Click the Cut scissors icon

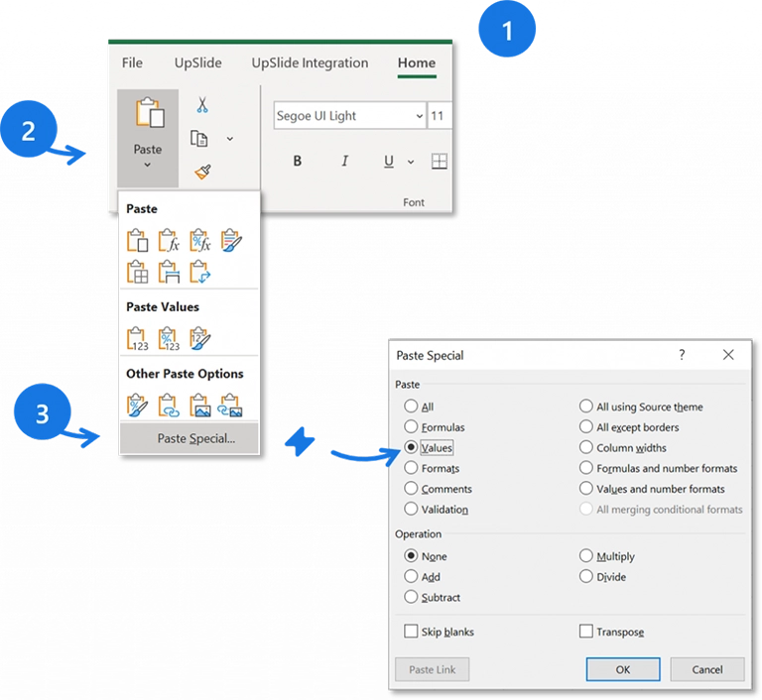point(201,105)
